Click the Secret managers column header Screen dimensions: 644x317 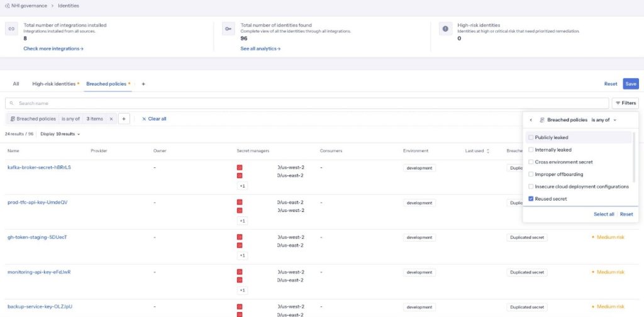[253, 151]
